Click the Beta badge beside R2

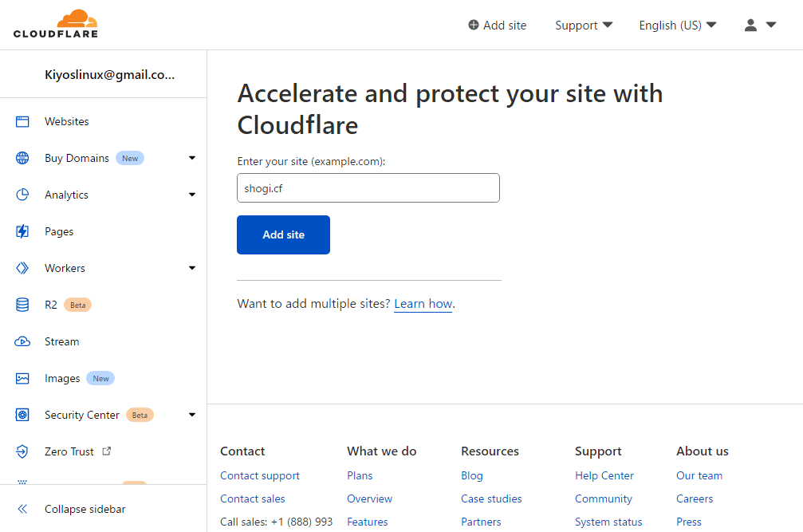pos(78,305)
